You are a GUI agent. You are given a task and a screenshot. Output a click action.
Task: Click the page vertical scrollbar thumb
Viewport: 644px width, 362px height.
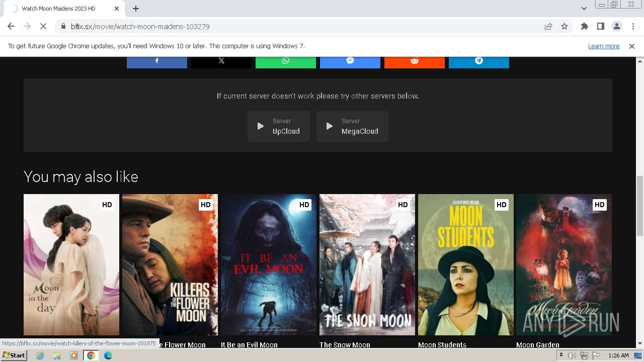click(x=640, y=205)
